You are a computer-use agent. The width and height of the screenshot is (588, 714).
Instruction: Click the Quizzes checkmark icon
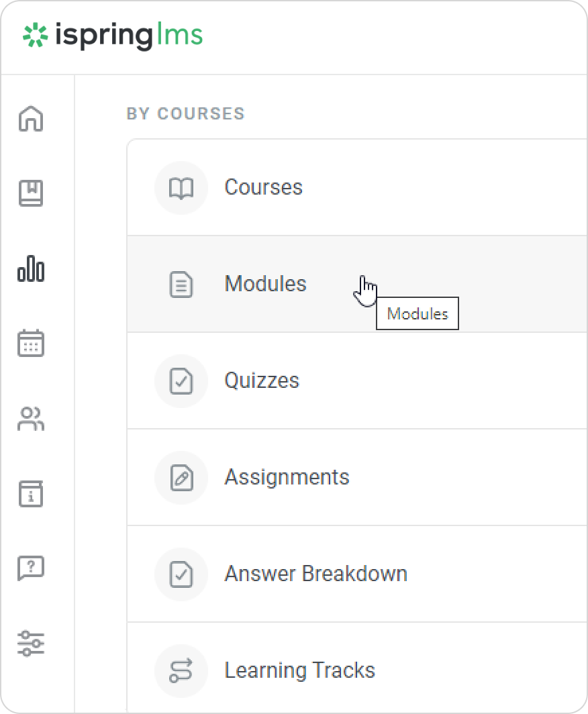(x=181, y=381)
